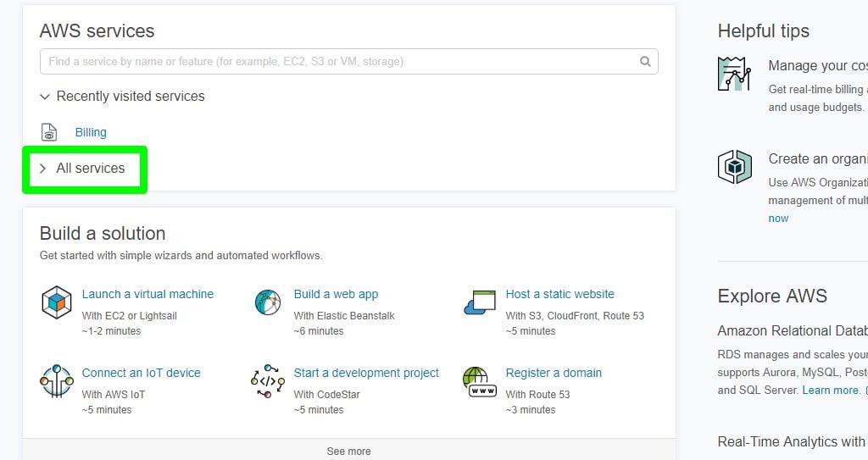Viewport: 868px width, 460px height.
Task: Click the 'Explore AWS' heading
Action: tap(772, 297)
